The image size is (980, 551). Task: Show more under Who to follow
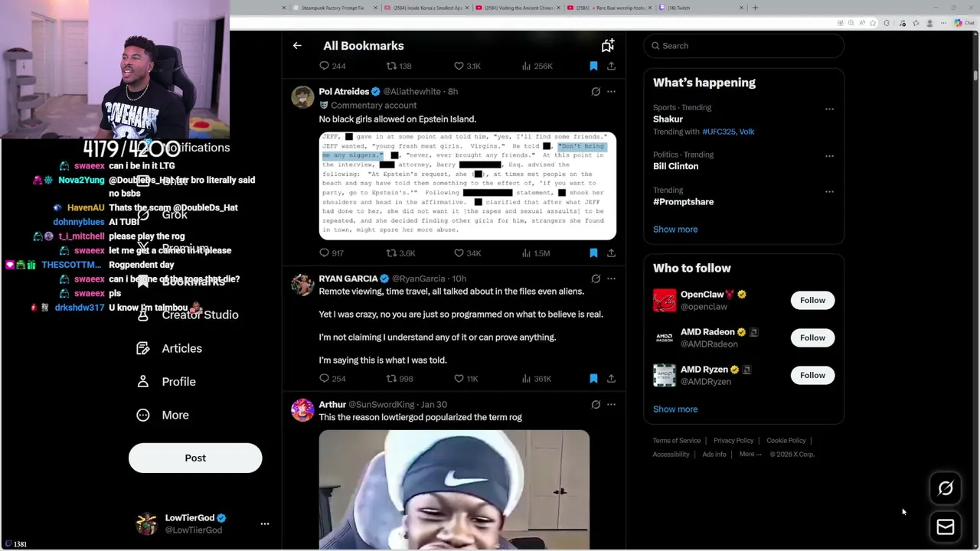click(675, 409)
